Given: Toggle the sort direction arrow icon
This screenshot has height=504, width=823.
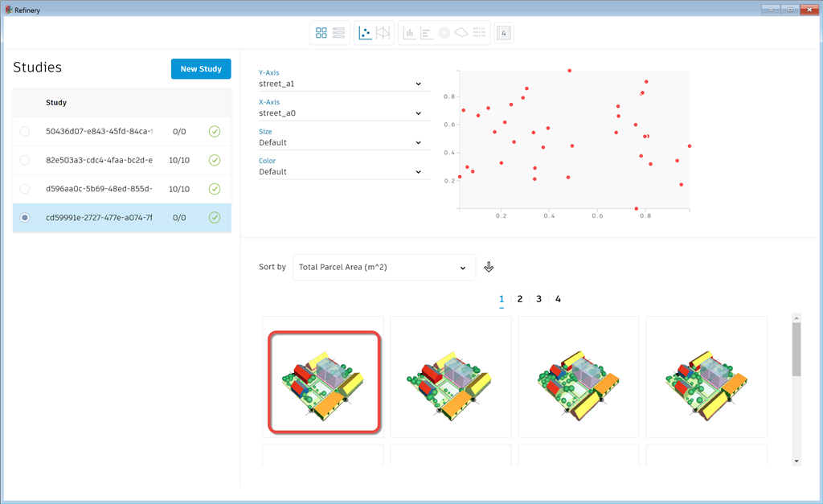Looking at the screenshot, I should coord(489,267).
